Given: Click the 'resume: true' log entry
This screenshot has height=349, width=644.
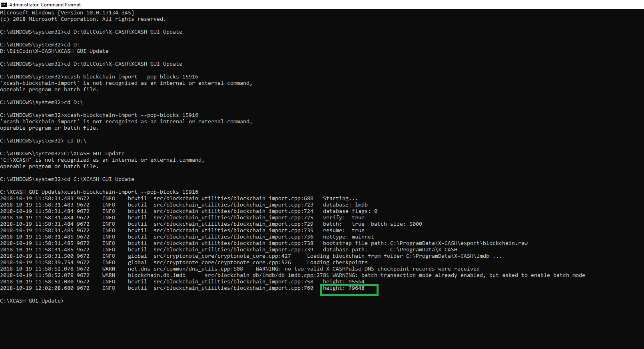Looking at the screenshot, I should pyautogui.click(x=344, y=231).
